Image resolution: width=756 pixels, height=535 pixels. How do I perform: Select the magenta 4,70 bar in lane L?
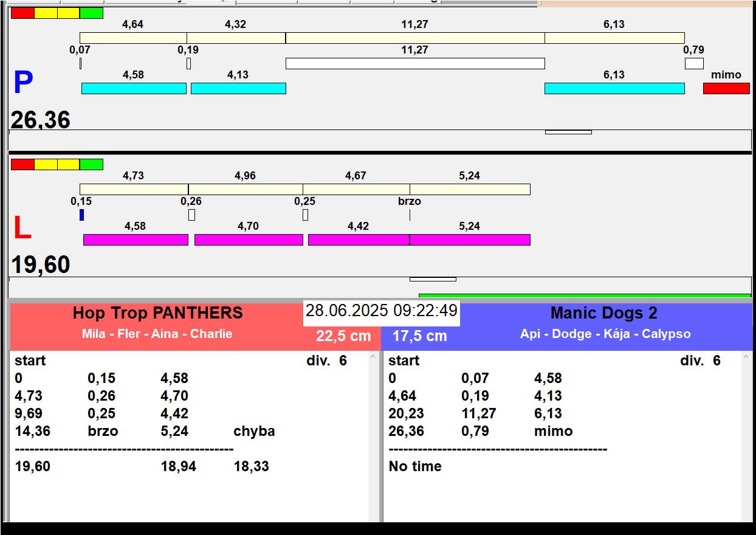[x=249, y=240]
